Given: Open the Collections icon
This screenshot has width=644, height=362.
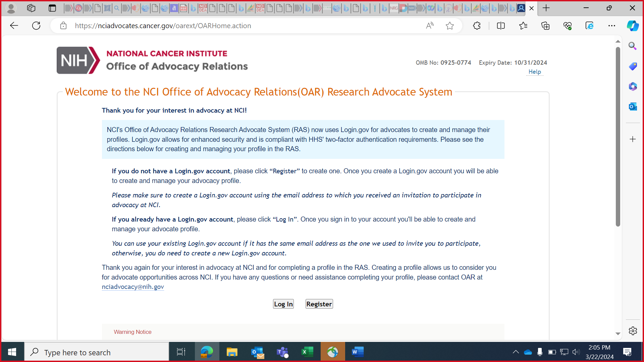Looking at the screenshot, I should (545, 26).
